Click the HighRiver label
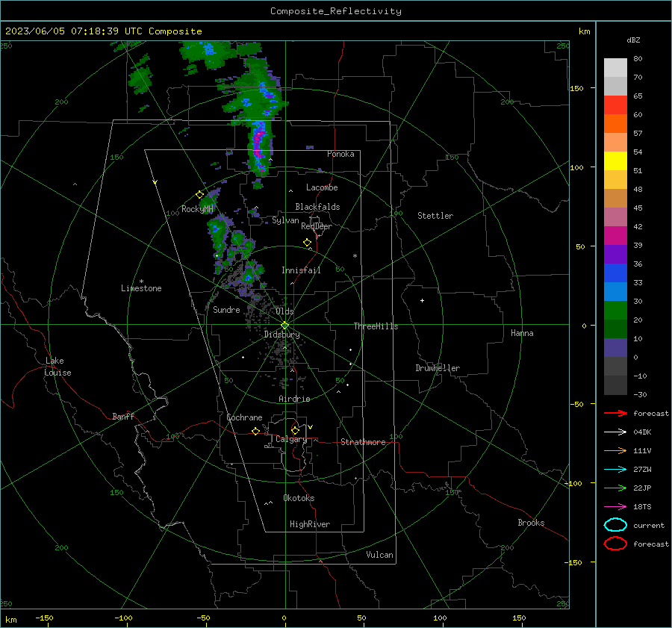Screen dimensions: 672x628 point(310,524)
